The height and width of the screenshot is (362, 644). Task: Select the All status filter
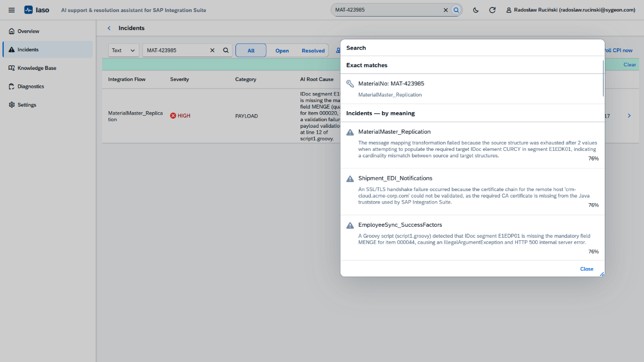pyautogui.click(x=251, y=50)
